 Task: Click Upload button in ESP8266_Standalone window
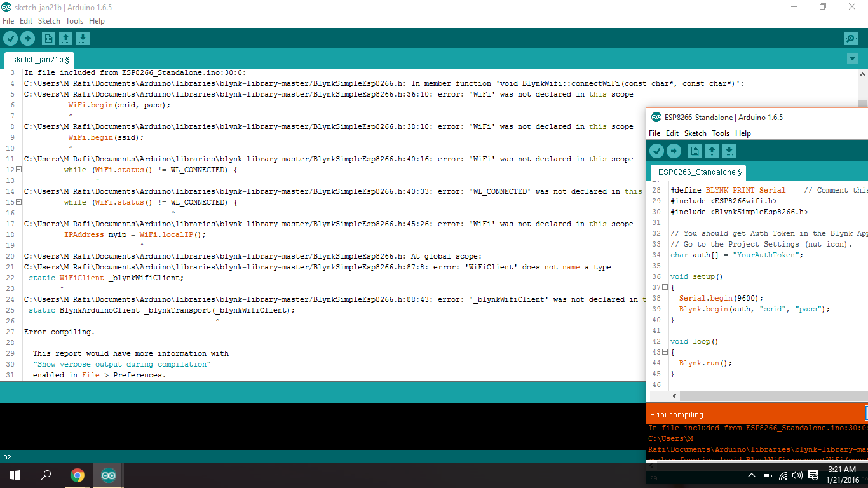point(674,151)
